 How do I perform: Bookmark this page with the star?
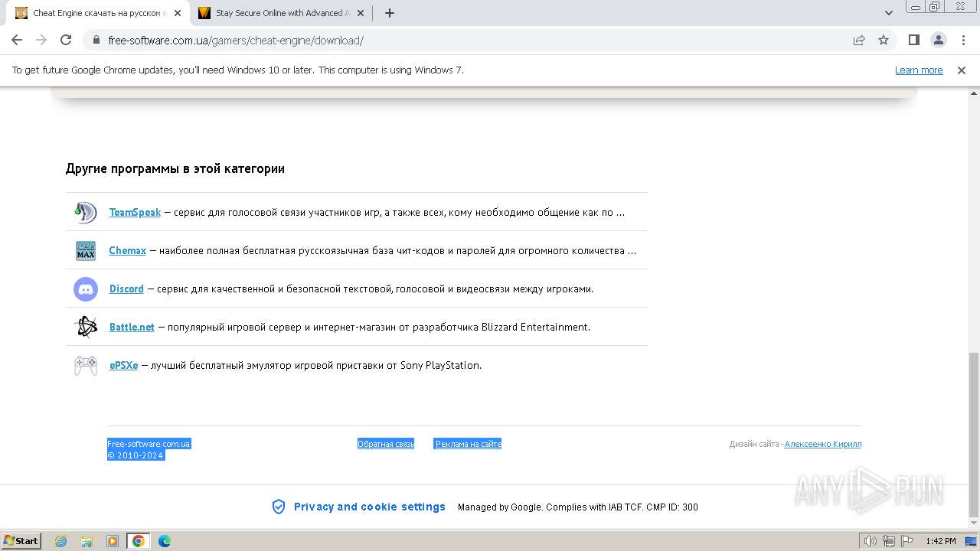point(884,40)
